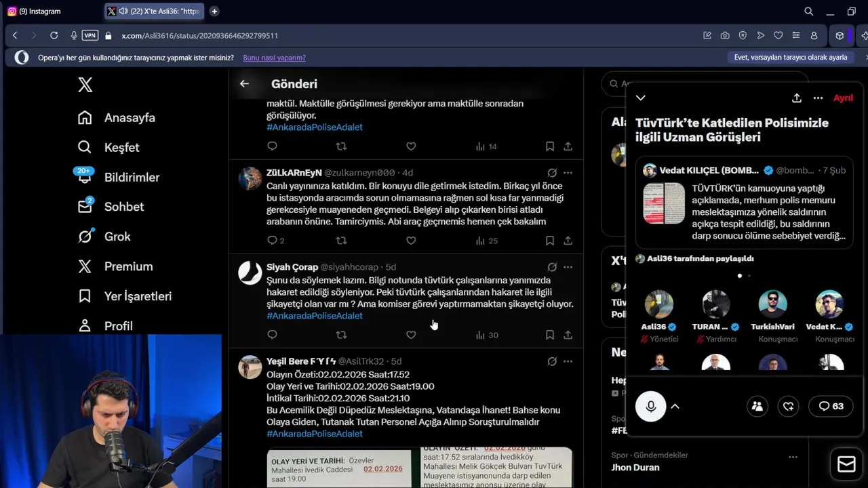Collapse the Space panel with chevron
The width and height of the screenshot is (868, 488).
tap(640, 98)
